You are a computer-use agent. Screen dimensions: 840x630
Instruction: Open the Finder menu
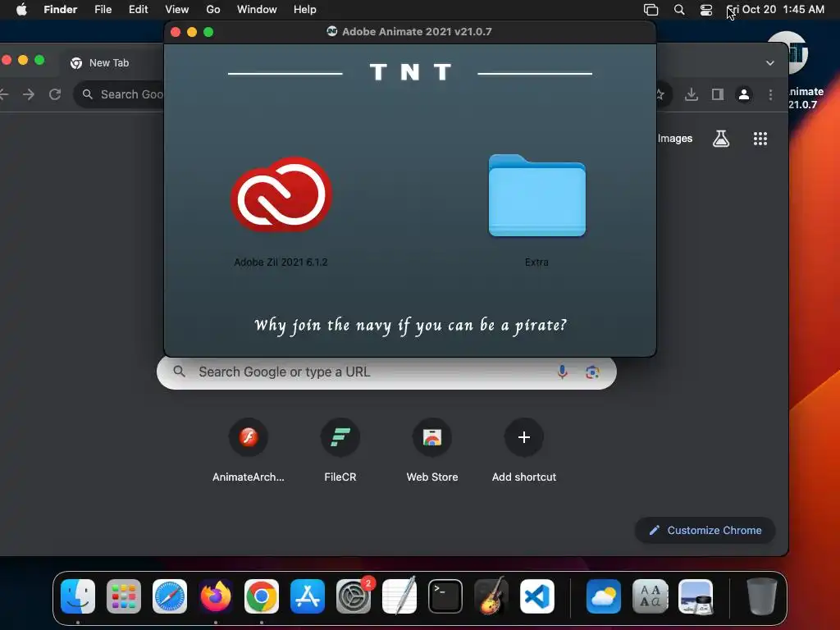click(61, 10)
